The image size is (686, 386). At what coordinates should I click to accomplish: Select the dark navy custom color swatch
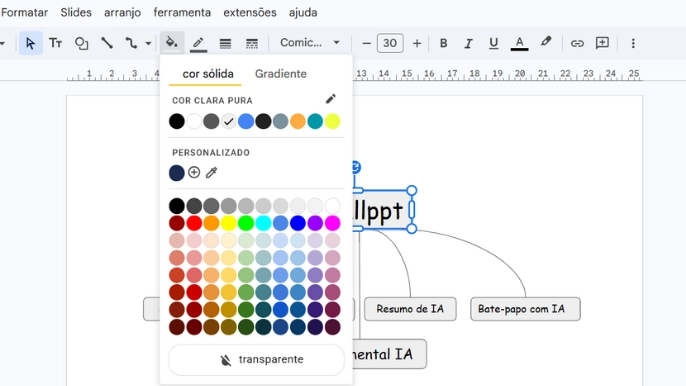click(x=177, y=173)
